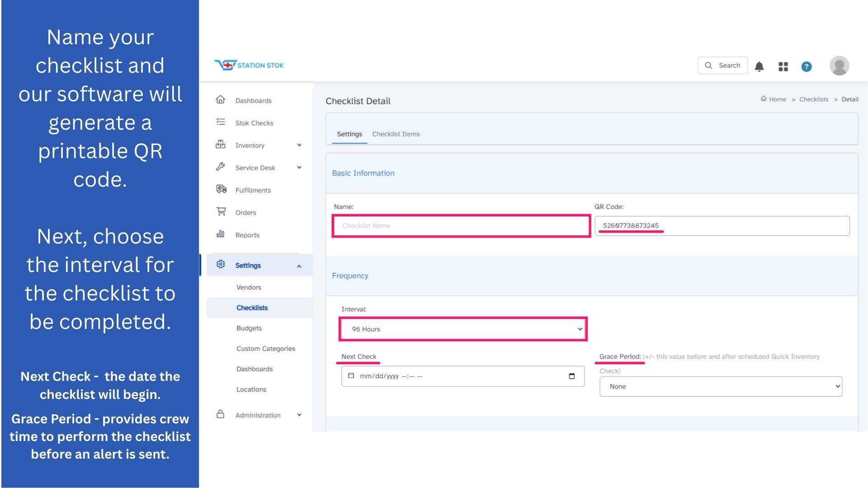This screenshot has height=488, width=868.
Task: Open the Grace Period dropdown set to None
Action: point(720,386)
